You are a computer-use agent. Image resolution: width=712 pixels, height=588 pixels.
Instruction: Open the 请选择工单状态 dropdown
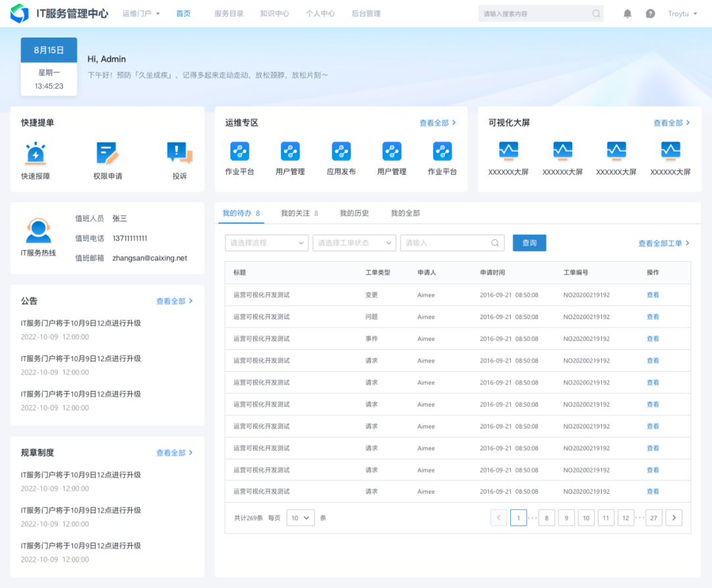tap(354, 243)
